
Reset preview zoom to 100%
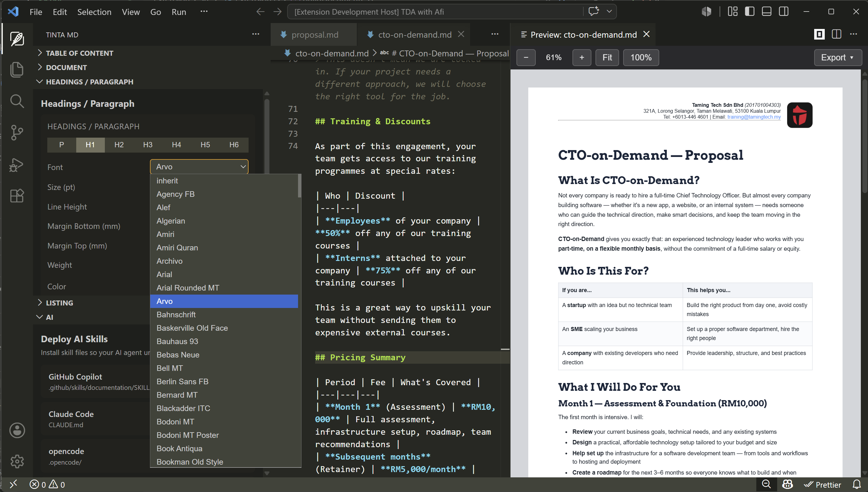pyautogui.click(x=641, y=57)
